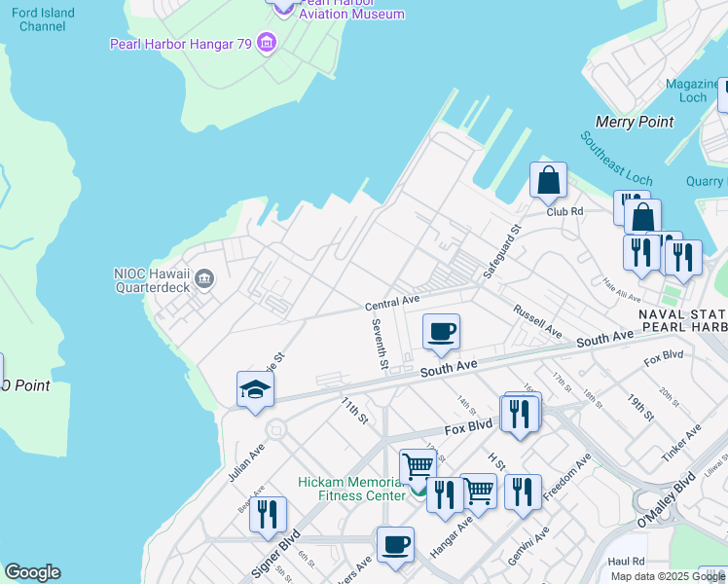Click the Ford Island Channel label
728x584 pixels.
pyautogui.click(x=43, y=19)
